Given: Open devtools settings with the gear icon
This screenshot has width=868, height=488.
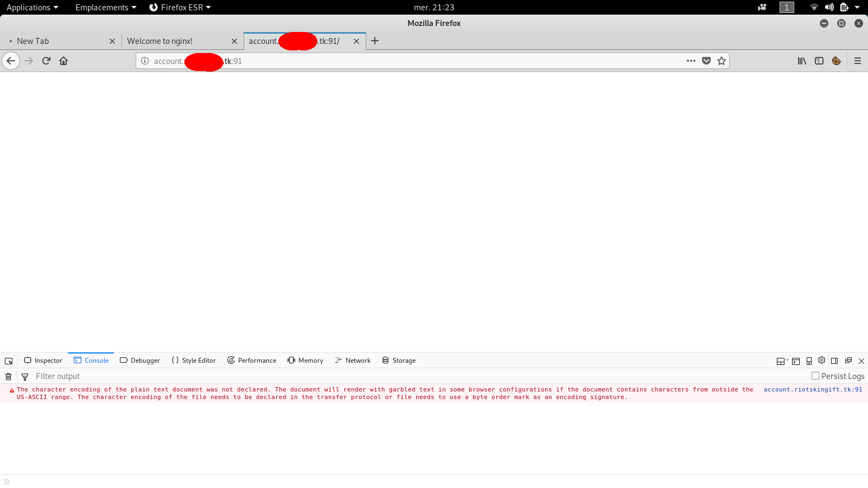Looking at the screenshot, I should coord(821,360).
